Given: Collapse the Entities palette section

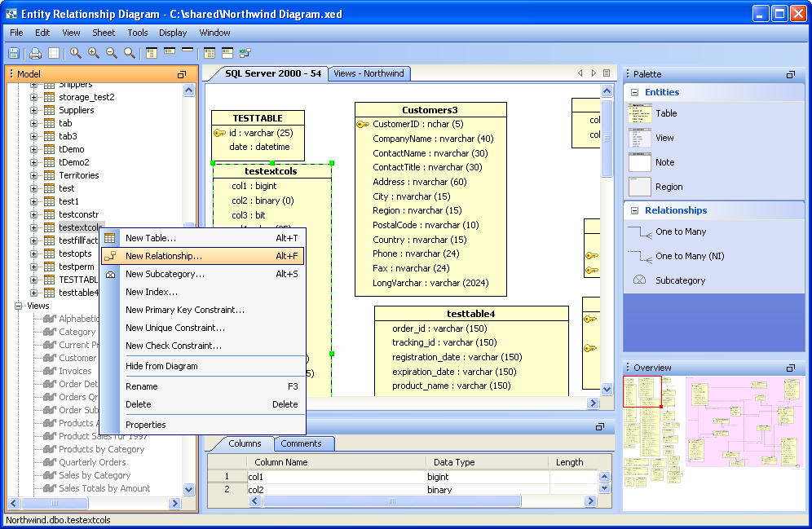Looking at the screenshot, I should click(x=633, y=93).
